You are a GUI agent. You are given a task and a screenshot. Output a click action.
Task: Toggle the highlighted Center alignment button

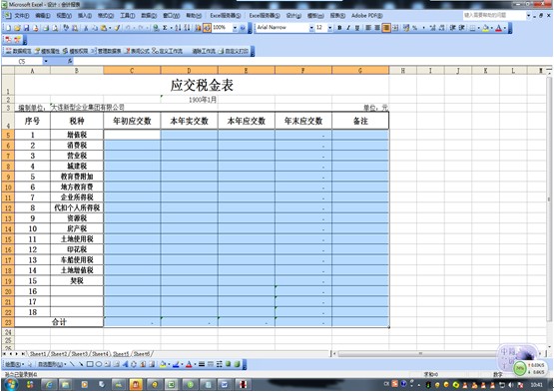(386, 28)
